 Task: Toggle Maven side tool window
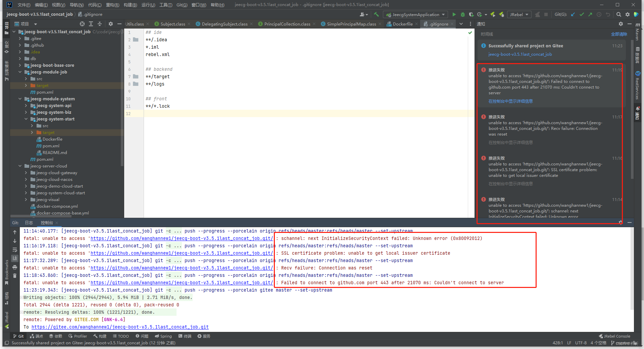click(x=637, y=32)
